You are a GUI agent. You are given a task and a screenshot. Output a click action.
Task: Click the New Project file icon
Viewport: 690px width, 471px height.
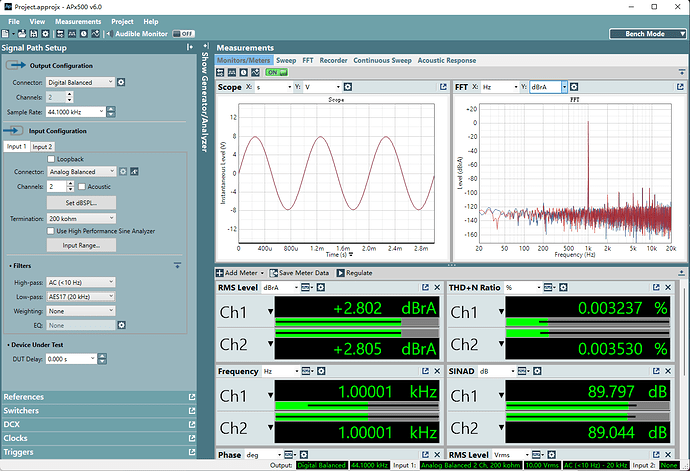(x=5, y=34)
